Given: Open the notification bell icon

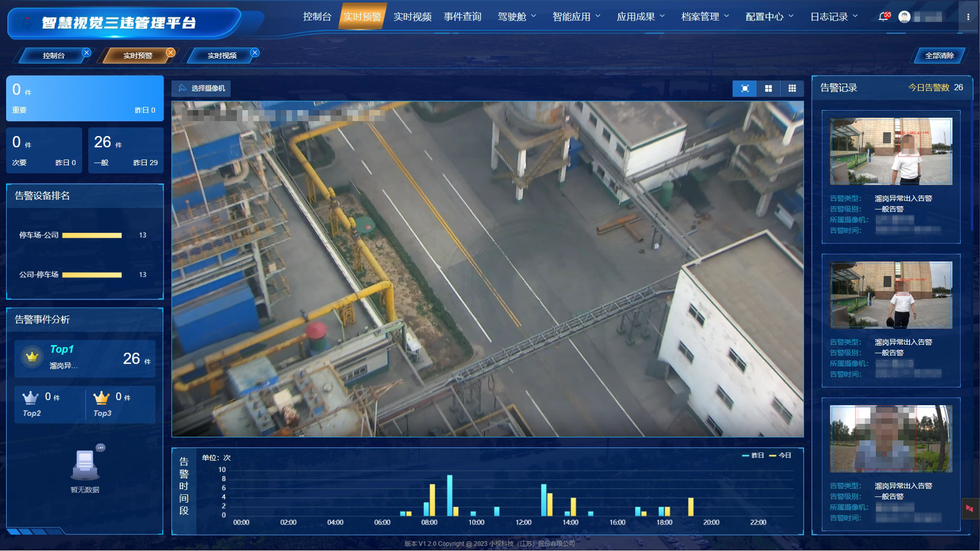Looking at the screenshot, I should (882, 17).
